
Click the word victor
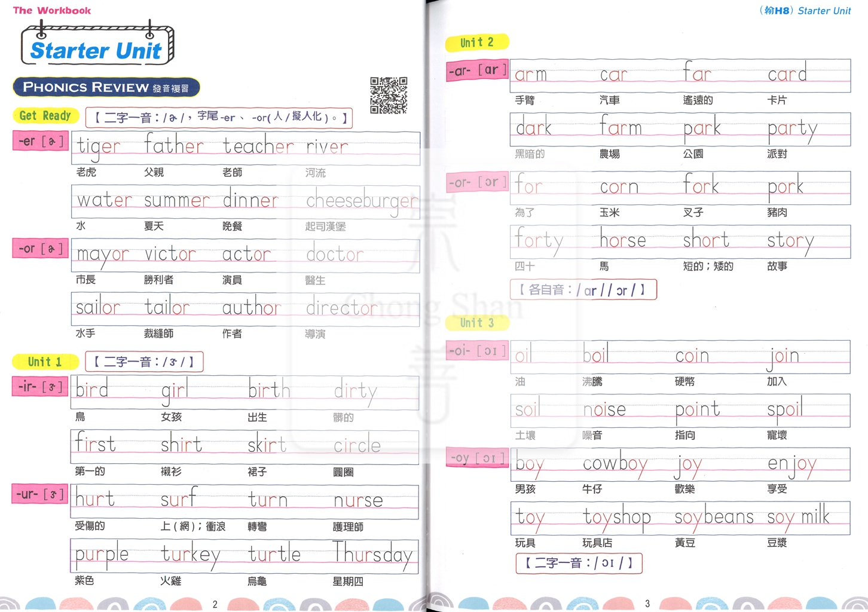click(170, 253)
